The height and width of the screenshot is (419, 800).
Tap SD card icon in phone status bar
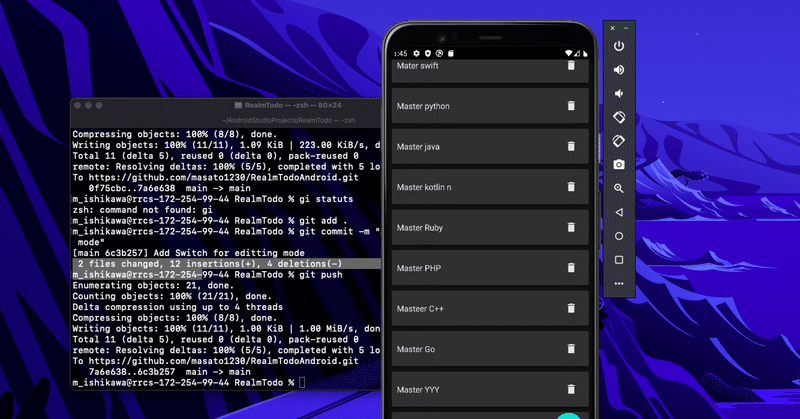[x=451, y=53]
